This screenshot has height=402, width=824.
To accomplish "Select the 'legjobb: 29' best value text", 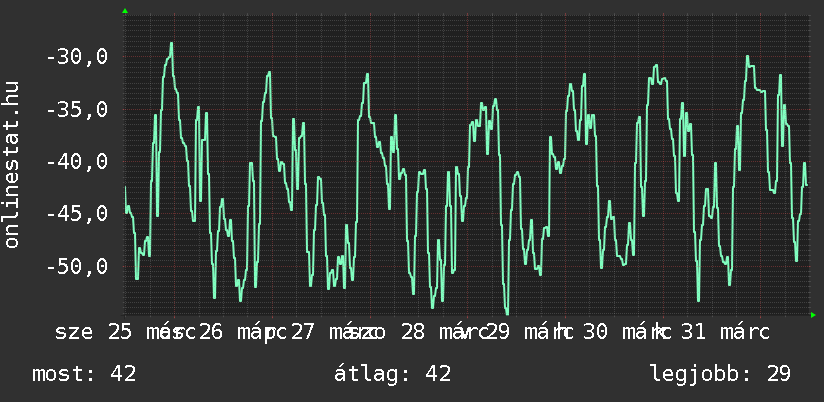I will click(720, 374).
